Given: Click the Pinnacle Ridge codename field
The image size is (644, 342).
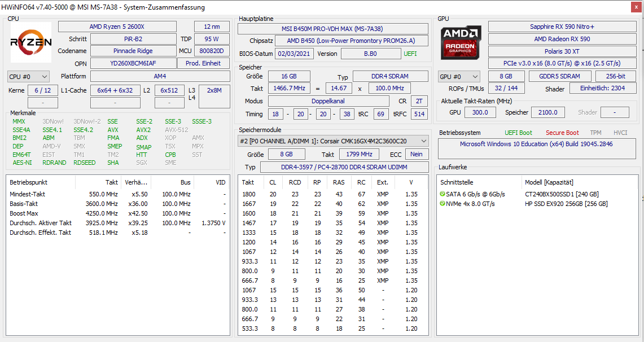Looking at the screenshot, I should [x=133, y=51].
